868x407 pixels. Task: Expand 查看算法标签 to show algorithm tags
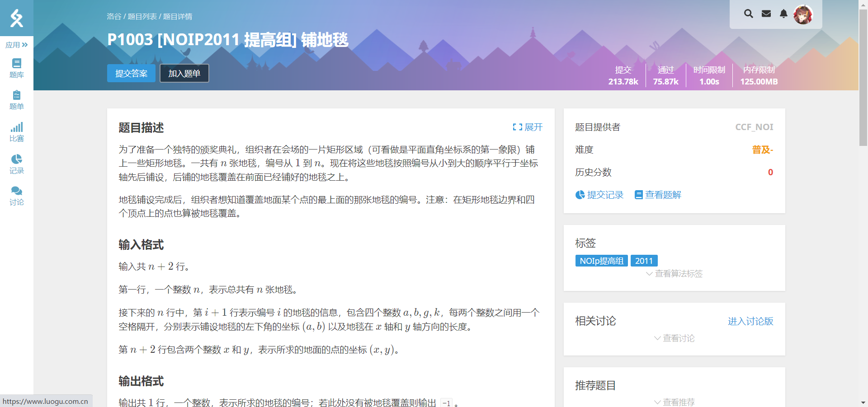coord(674,273)
